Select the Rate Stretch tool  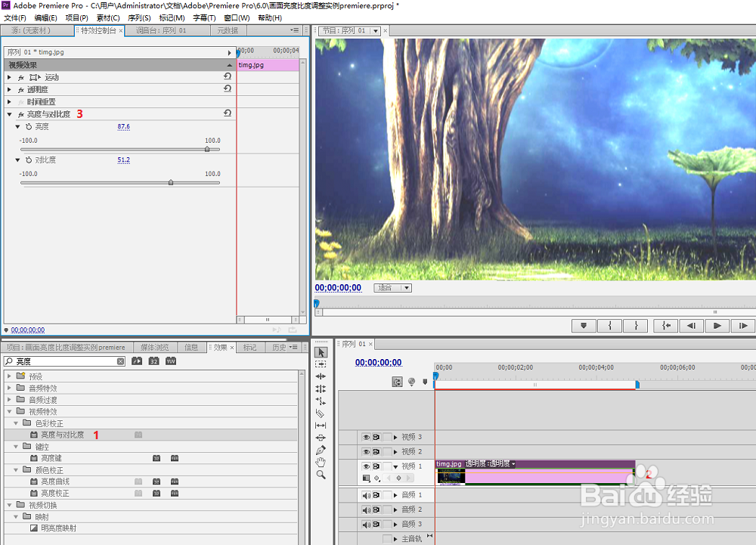(321, 401)
